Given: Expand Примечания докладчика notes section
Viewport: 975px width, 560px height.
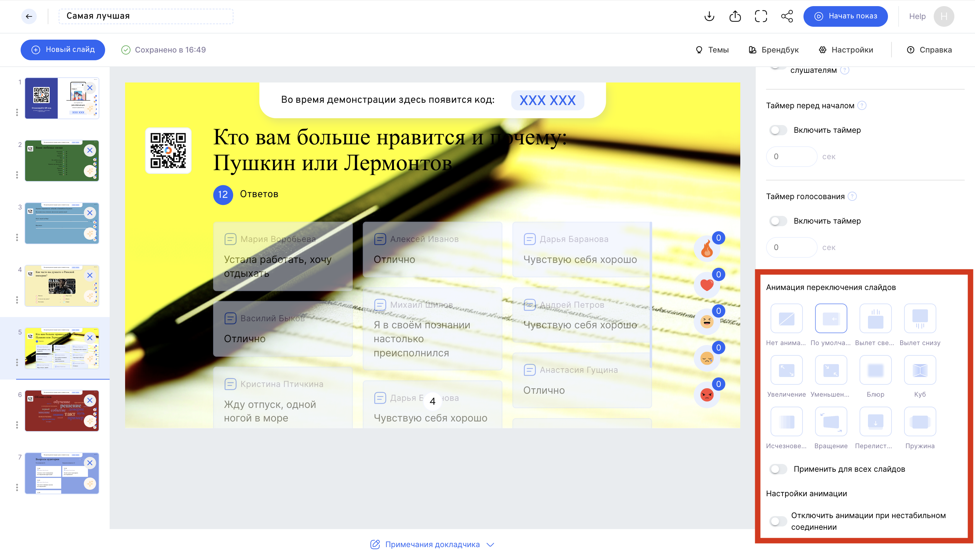Looking at the screenshot, I should [432, 544].
